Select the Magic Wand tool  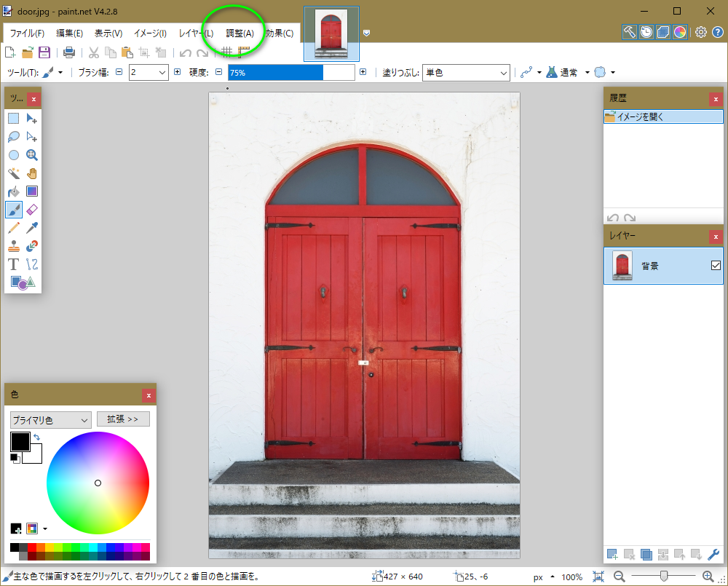13,173
